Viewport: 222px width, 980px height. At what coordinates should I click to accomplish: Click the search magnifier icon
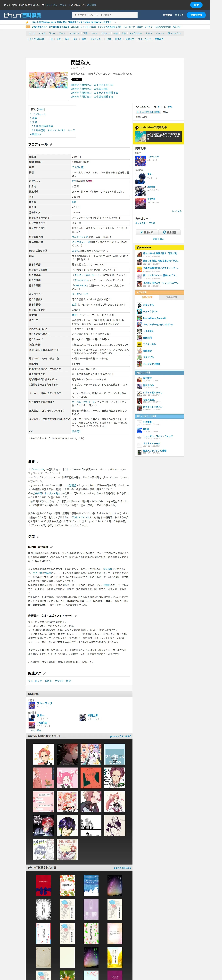(x=75, y=15)
